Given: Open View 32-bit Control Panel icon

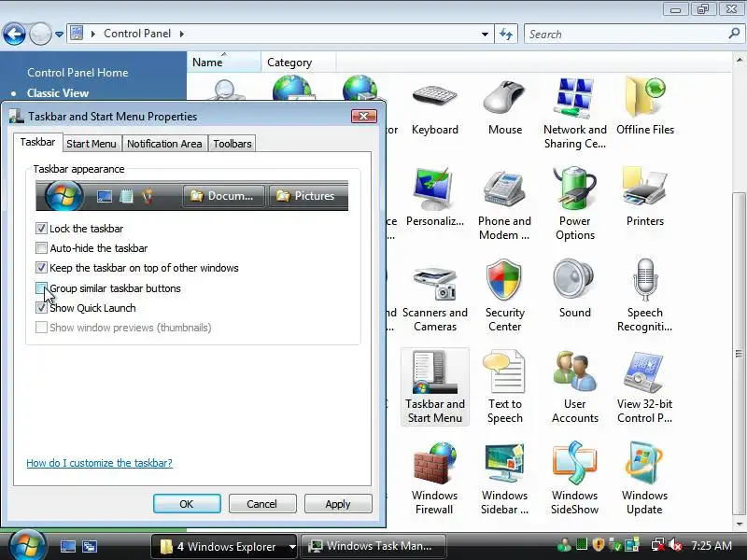Looking at the screenshot, I should pos(644,386).
